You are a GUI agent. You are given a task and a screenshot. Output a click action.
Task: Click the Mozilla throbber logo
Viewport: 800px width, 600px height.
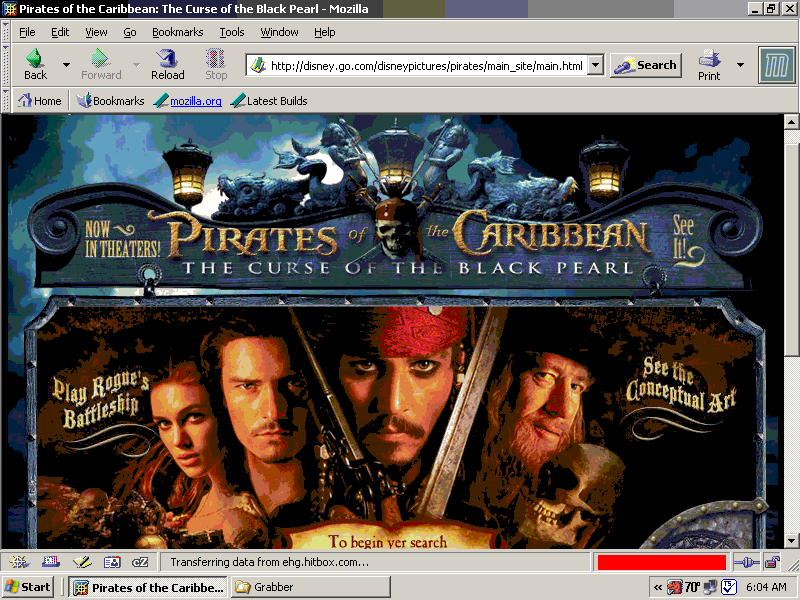point(776,65)
